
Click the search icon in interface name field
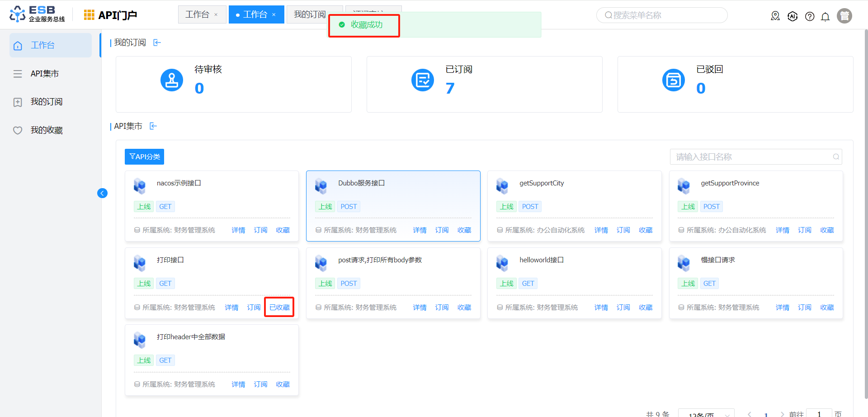click(836, 157)
